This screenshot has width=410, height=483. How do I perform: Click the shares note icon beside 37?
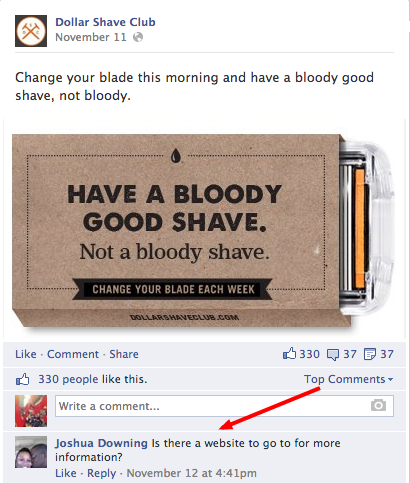tap(370, 354)
